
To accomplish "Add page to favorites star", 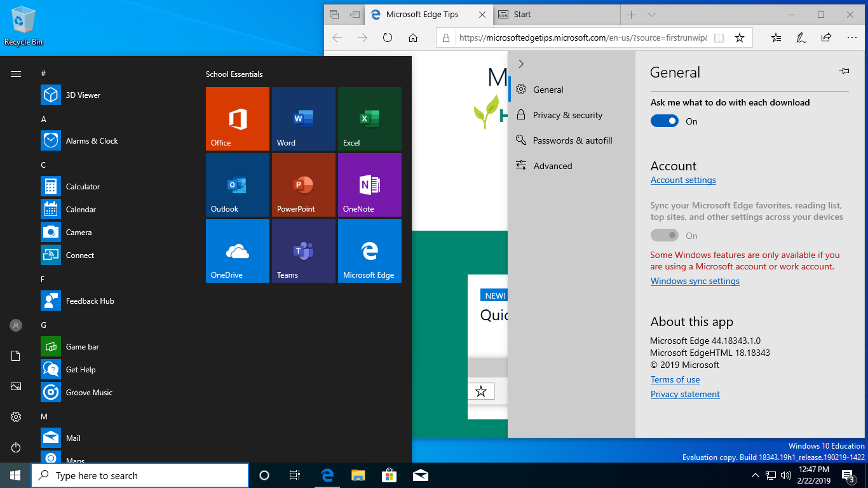I will 740,38.
